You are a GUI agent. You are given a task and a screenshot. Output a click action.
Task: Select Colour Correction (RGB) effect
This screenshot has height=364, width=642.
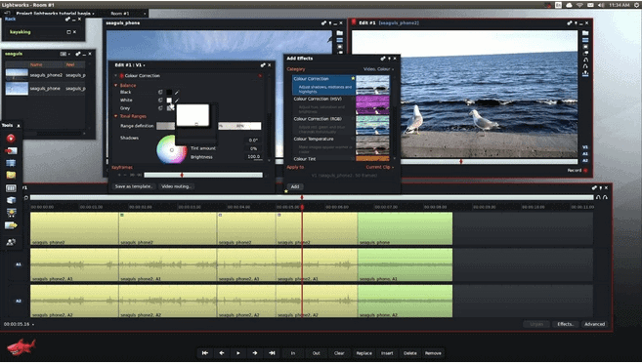[x=341, y=125]
